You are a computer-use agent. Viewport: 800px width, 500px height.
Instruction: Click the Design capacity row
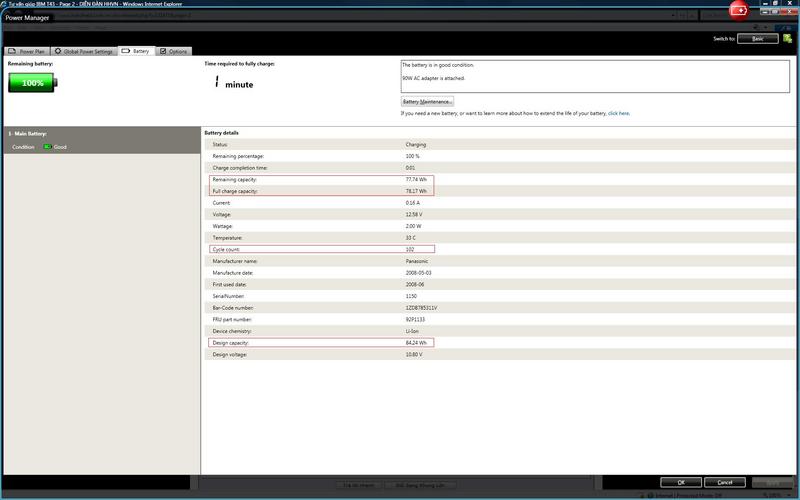click(321, 343)
